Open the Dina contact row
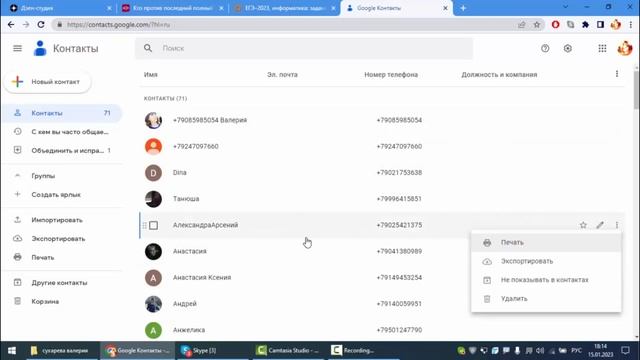Image resolution: width=640 pixels, height=360 pixels. pos(382,173)
